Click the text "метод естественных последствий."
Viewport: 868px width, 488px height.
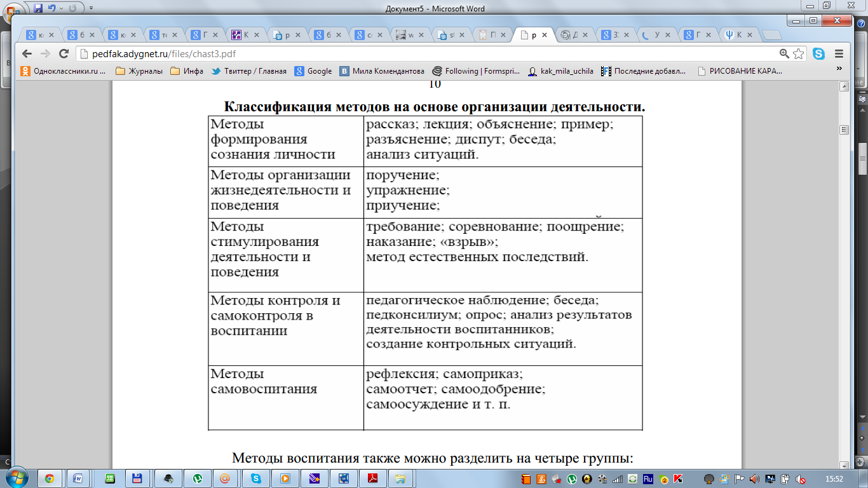[x=477, y=257]
